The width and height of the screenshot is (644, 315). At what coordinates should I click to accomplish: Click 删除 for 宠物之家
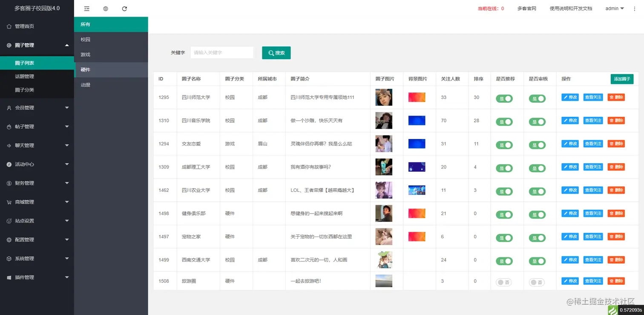click(616, 237)
